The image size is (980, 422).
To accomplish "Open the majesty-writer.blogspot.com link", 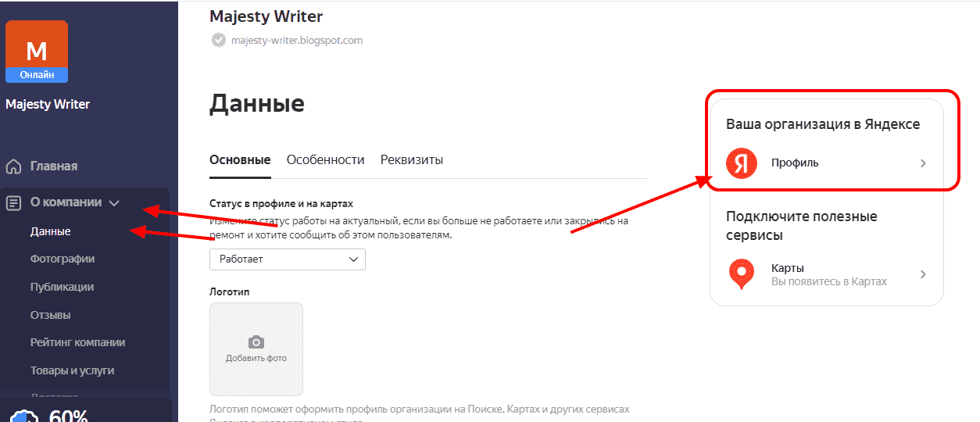I will coord(297,40).
